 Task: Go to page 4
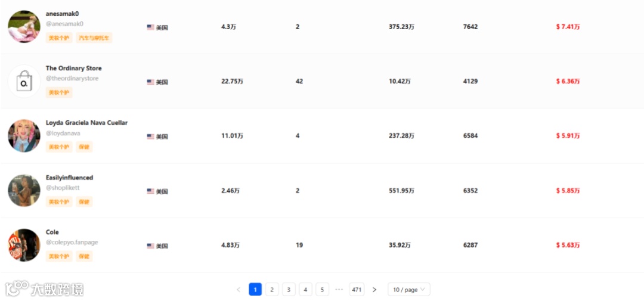tap(305, 290)
